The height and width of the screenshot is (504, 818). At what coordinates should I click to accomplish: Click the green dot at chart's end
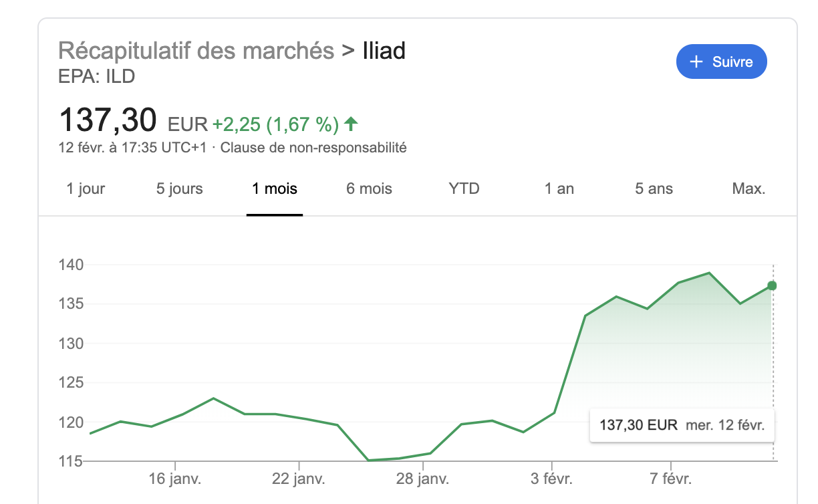pos(772,285)
